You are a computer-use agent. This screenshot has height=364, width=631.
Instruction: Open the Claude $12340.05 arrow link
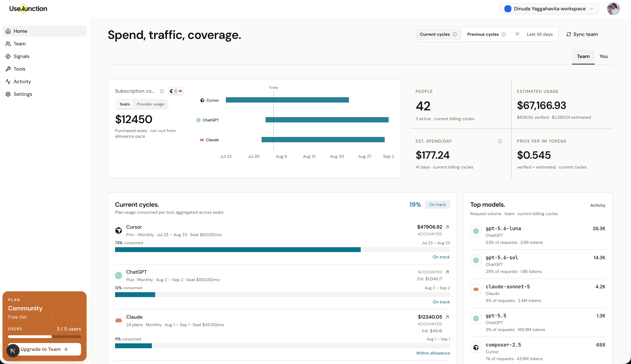[447, 317]
